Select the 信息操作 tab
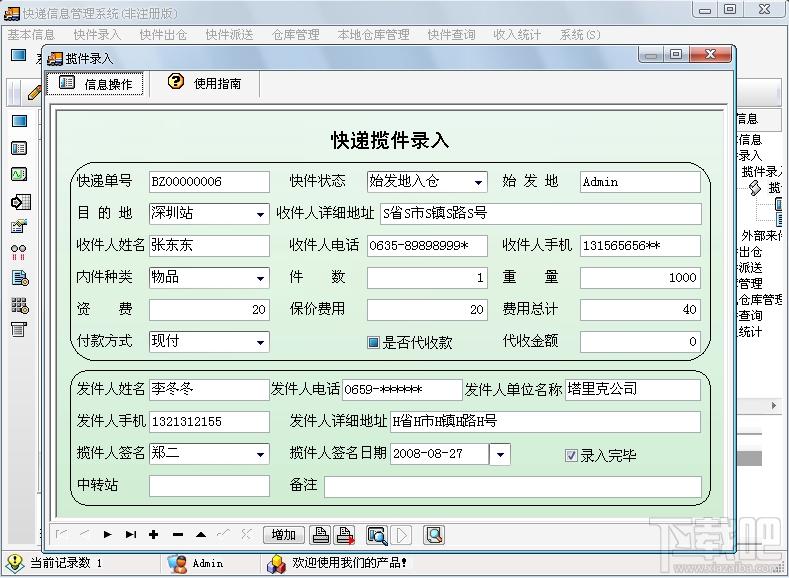 96,84
